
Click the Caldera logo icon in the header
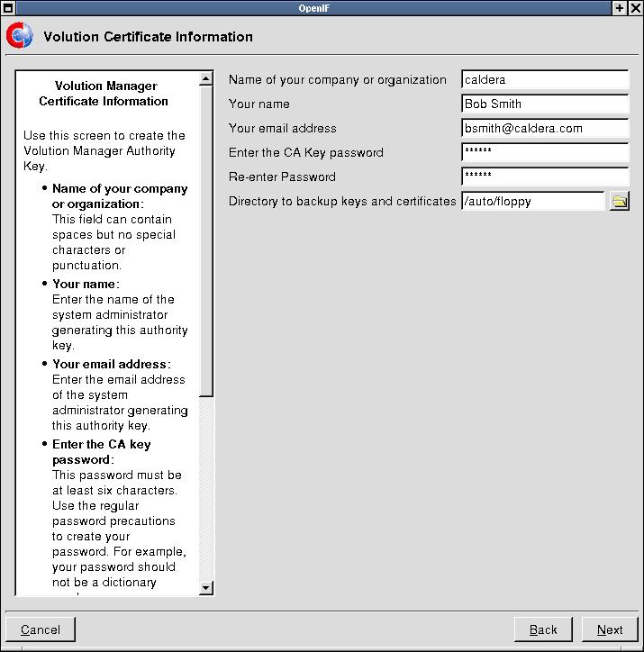[x=19, y=37]
